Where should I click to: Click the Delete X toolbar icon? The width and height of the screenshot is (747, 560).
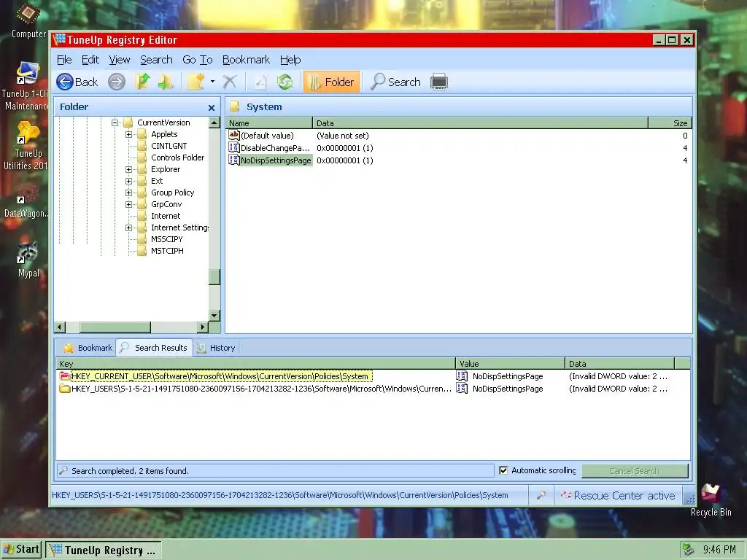(x=230, y=82)
